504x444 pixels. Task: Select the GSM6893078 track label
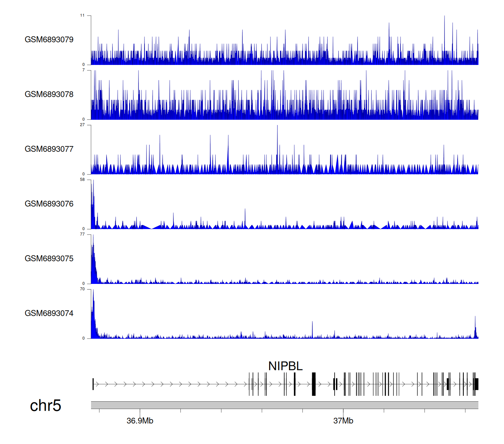coord(49,95)
